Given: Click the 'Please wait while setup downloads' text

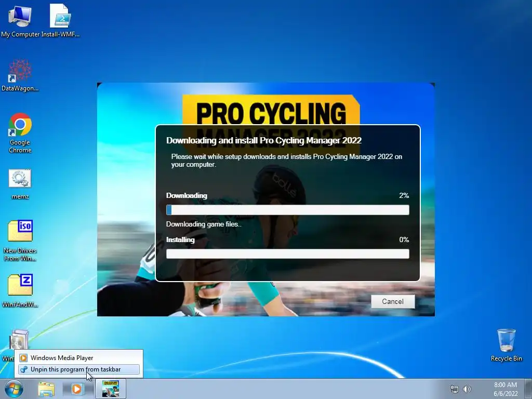Looking at the screenshot, I should pos(286,161).
